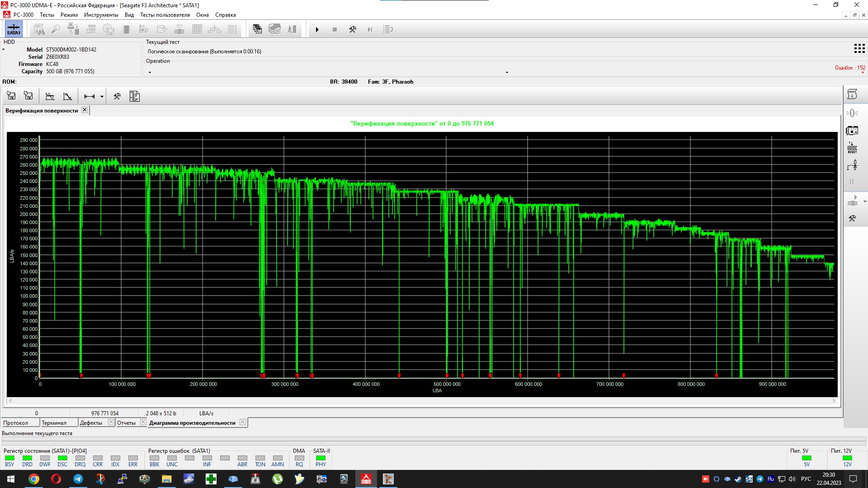Screen dimensions: 868x488
Task: Click hammer-and-wrench icon on right sidebar
Action: coord(852,218)
